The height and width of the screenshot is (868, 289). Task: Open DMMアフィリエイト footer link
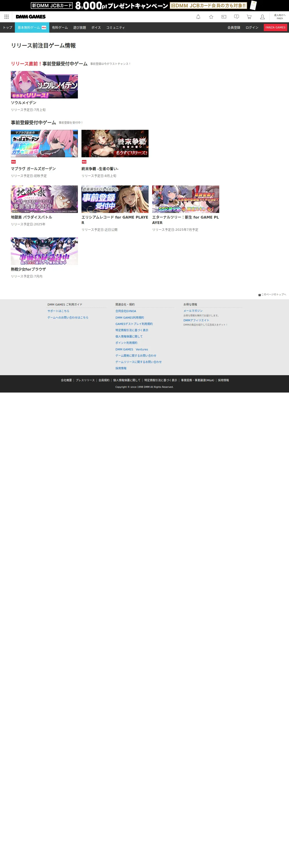tap(196, 320)
